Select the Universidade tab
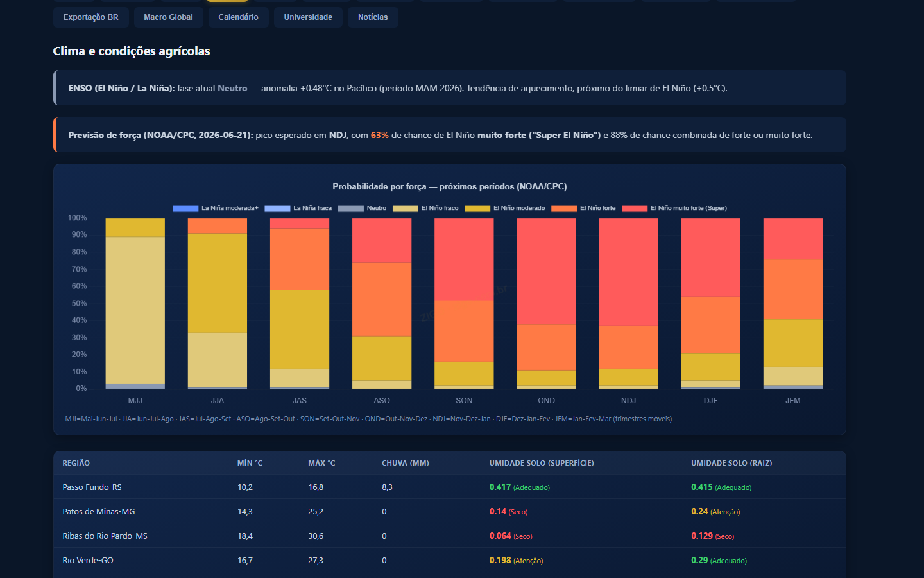This screenshot has height=578, width=924. click(x=308, y=17)
